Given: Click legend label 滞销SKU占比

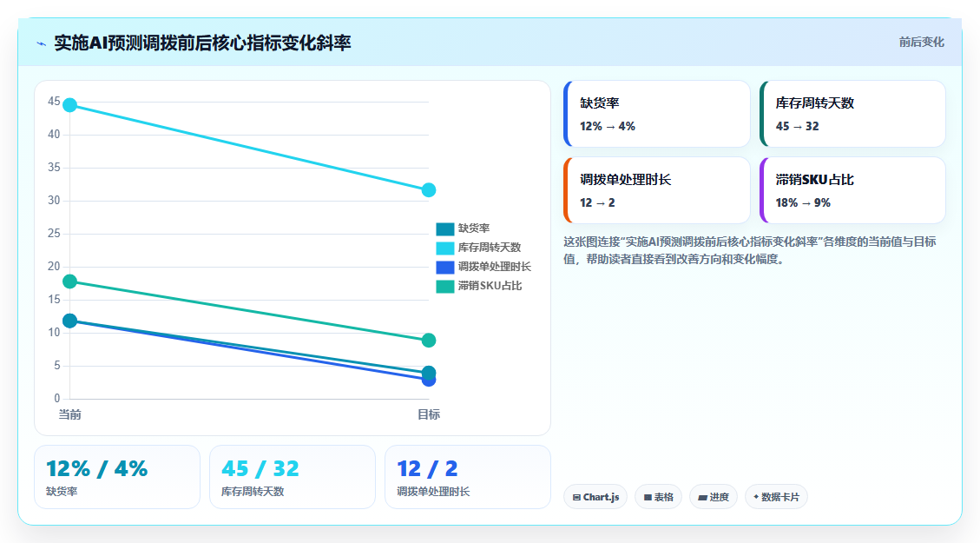Looking at the screenshot, I should click(490, 287).
